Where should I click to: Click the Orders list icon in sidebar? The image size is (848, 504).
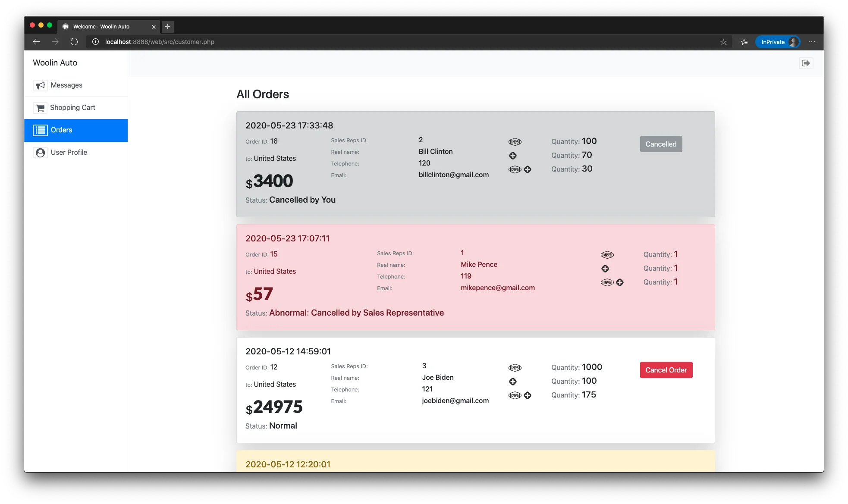(41, 130)
